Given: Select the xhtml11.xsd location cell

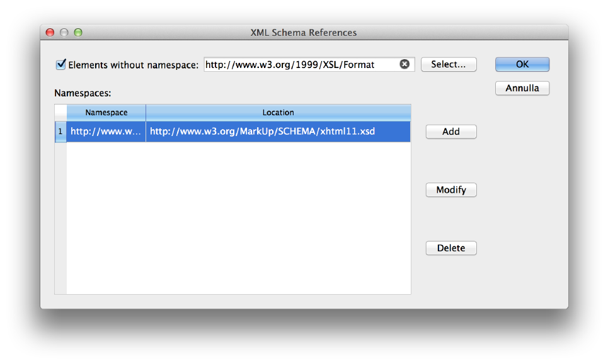Looking at the screenshot, I should click(278, 132).
